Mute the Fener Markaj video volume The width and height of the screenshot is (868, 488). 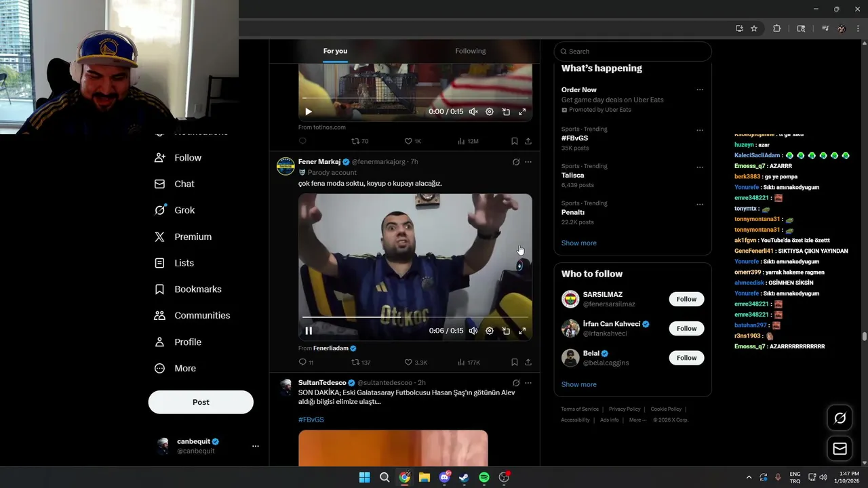(x=473, y=331)
